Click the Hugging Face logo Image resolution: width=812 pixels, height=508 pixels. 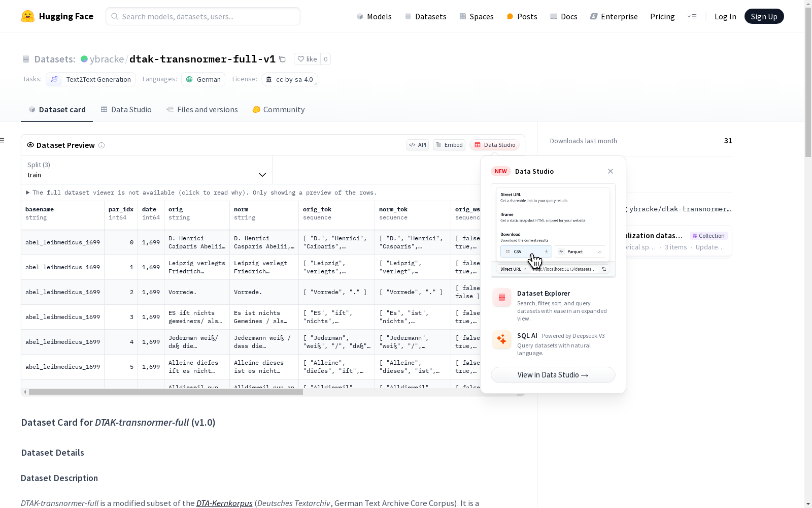(x=57, y=16)
